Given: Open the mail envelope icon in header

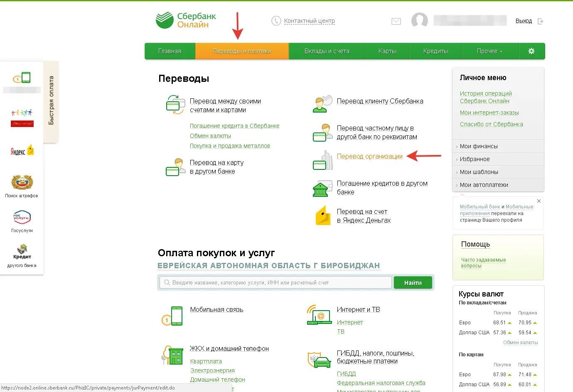Looking at the screenshot, I should pos(396,21).
